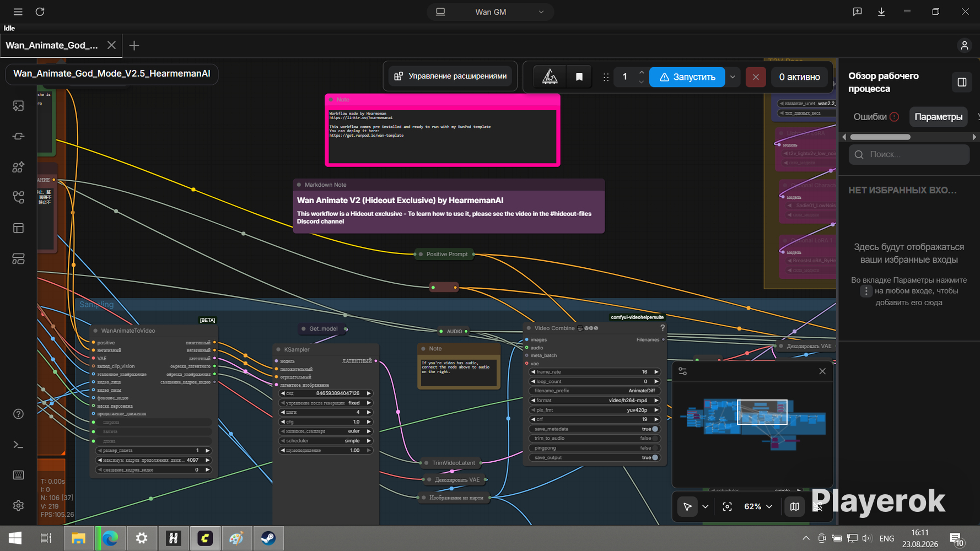Toggle the right side panel layout icon
Image resolution: width=980 pixels, height=551 pixels.
tap(962, 82)
